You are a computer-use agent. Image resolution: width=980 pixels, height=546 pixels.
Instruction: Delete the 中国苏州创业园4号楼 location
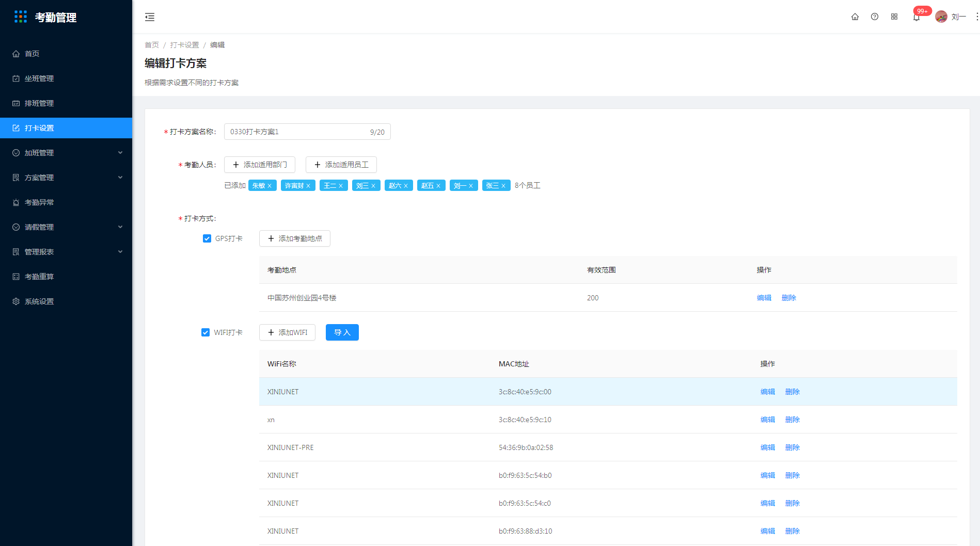point(789,298)
